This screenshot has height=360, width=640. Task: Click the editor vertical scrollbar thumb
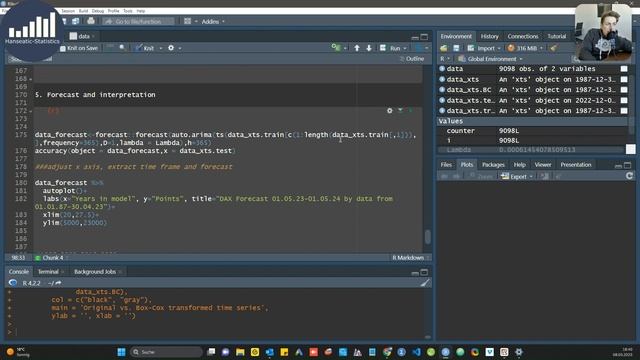[427, 237]
